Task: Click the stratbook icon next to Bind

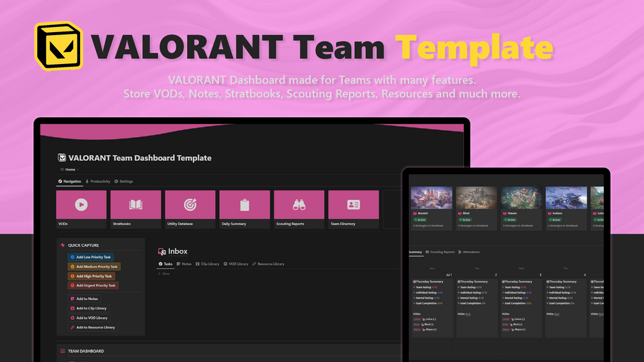Action: [459, 213]
